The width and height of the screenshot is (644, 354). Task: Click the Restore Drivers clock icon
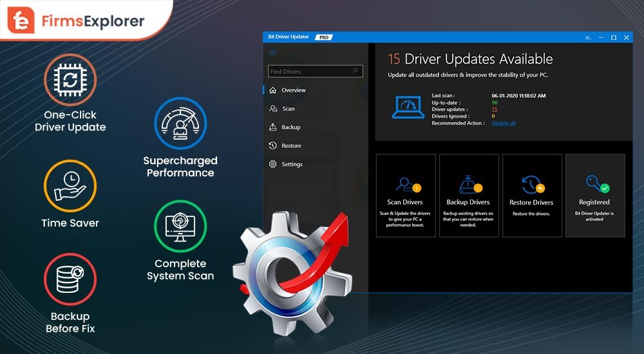click(x=533, y=184)
